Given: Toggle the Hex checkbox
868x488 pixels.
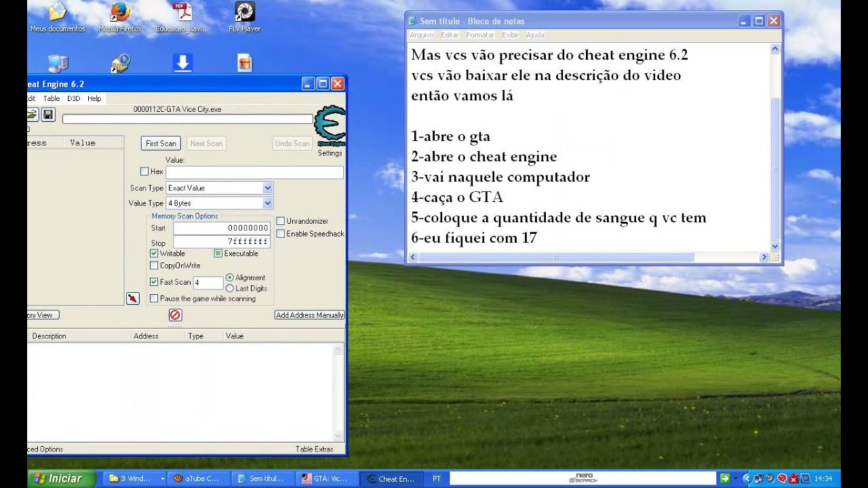Looking at the screenshot, I should [144, 171].
